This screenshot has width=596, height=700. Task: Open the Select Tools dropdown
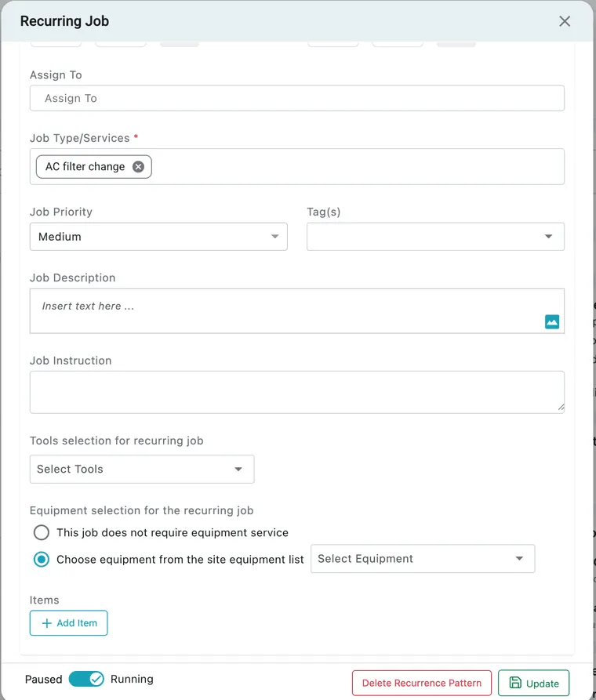point(142,470)
